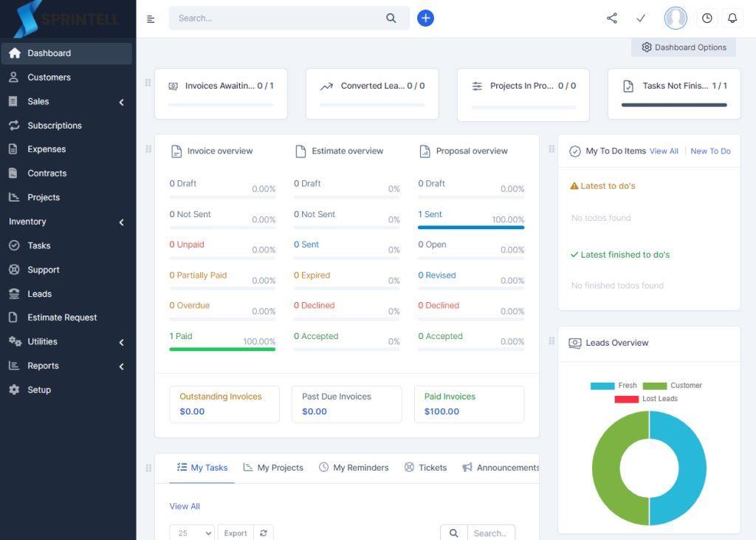Screen dimensions: 756x540
Task: Click the Invoices Awaiting Payment card icon
Action: click(173, 86)
